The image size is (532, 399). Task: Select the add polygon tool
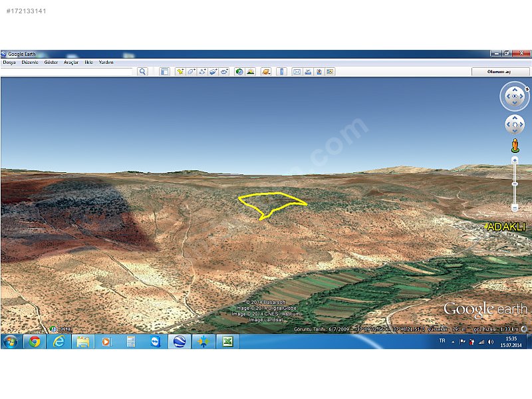click(191, 72)
